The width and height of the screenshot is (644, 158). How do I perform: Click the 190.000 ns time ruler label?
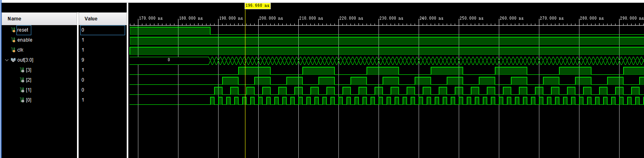pyautogui.click(x=231, y=18)
